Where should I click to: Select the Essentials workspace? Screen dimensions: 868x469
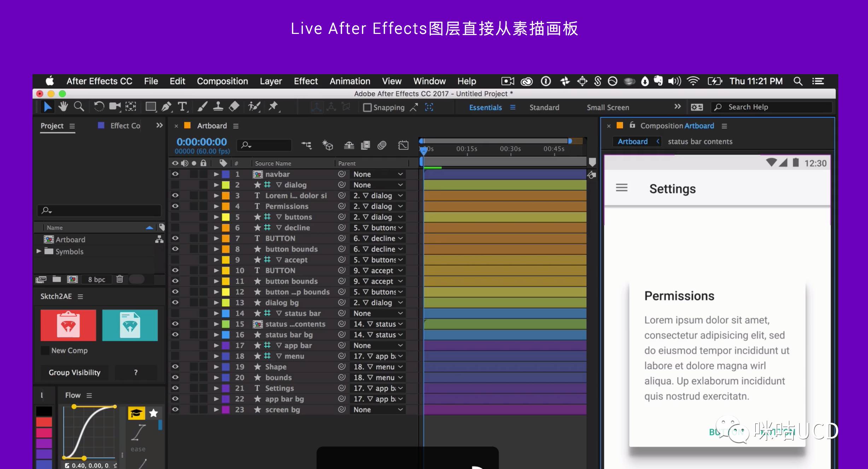[486, 107]
